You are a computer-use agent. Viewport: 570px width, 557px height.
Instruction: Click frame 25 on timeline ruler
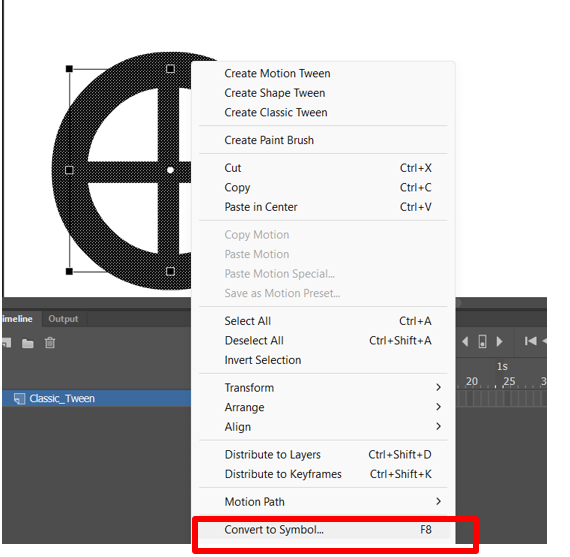(x=509, y=381)
